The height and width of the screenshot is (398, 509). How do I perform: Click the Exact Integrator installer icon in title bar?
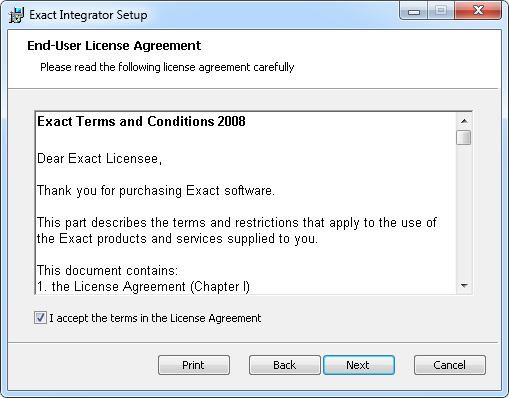point(16,15)
